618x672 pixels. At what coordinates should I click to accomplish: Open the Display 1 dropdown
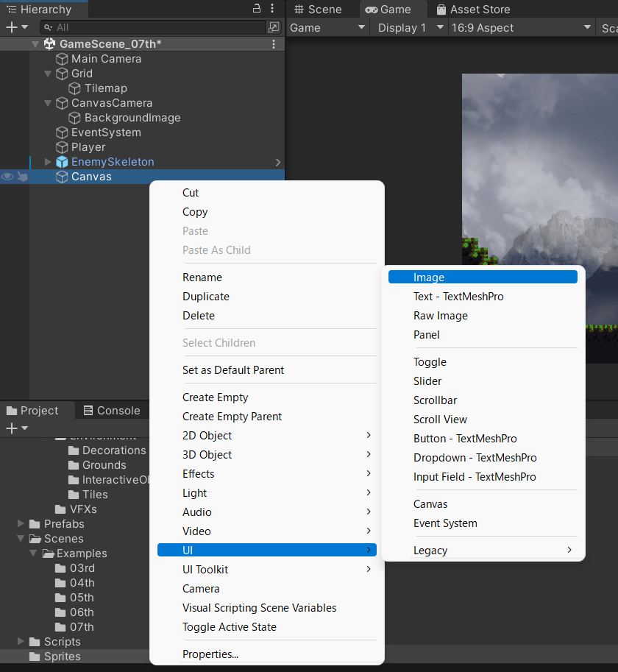[409, 28]
